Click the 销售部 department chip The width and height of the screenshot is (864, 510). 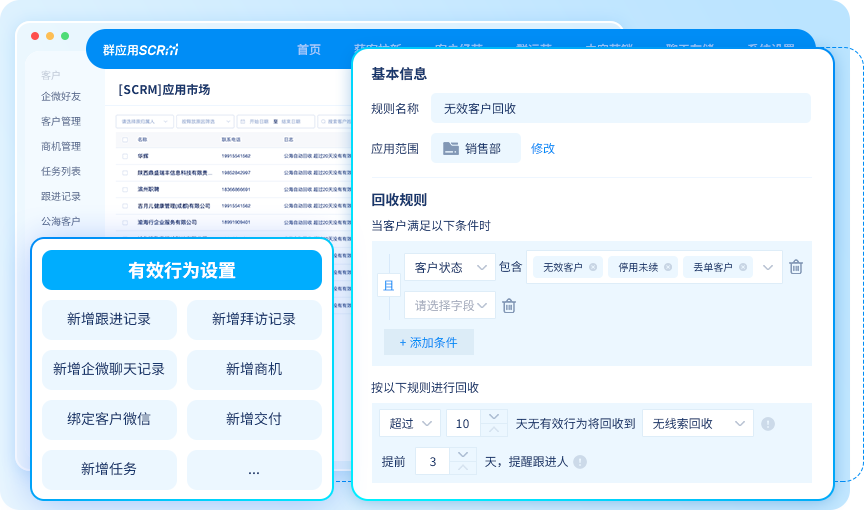coord(476,148)
